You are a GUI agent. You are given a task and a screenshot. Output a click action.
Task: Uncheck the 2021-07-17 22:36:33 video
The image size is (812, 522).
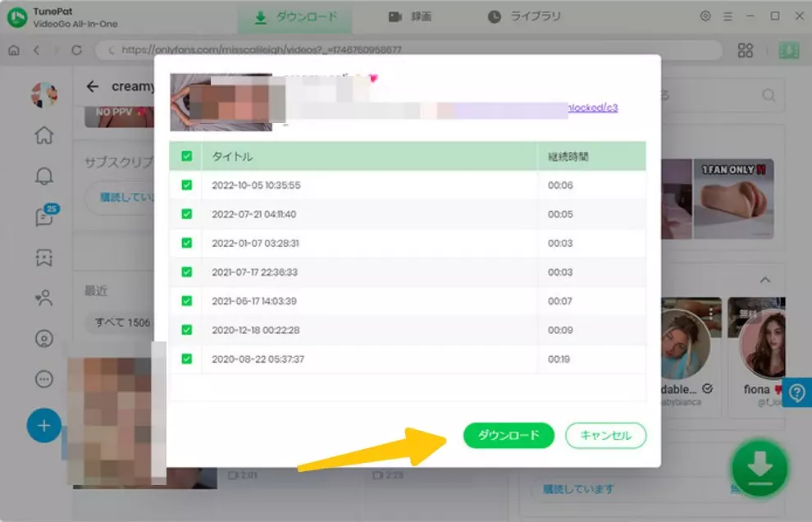[187, 272]
